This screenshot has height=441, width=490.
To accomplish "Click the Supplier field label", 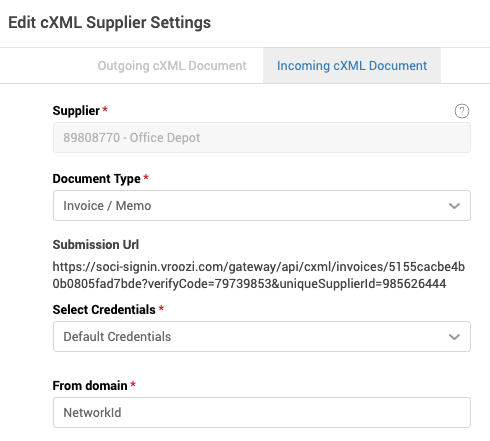I will coord(76,111).
